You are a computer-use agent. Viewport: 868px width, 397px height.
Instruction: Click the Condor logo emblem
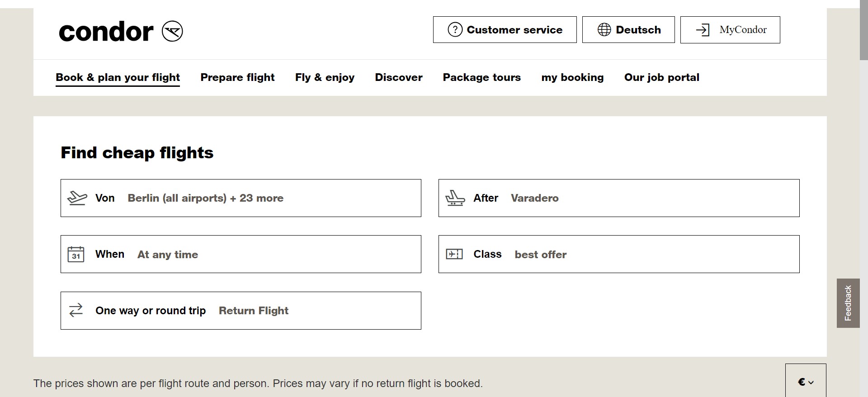coord(172,31)
